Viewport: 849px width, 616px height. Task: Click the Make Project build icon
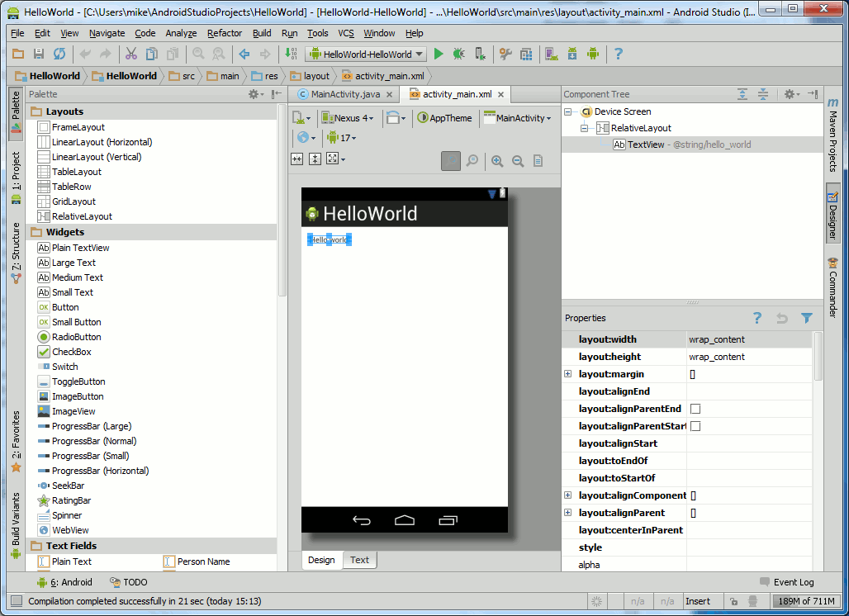point(291,54)
